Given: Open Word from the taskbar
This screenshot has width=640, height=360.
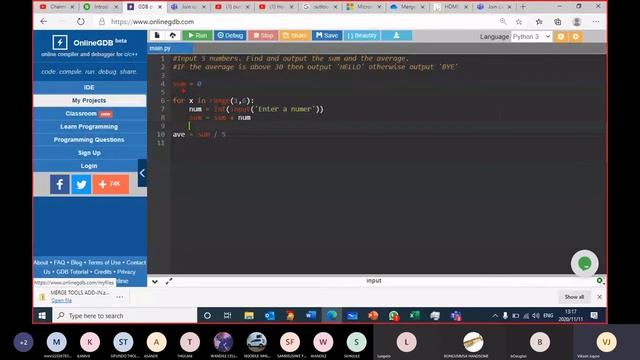Looking at the screenshot, I should (x=311, y=316).
